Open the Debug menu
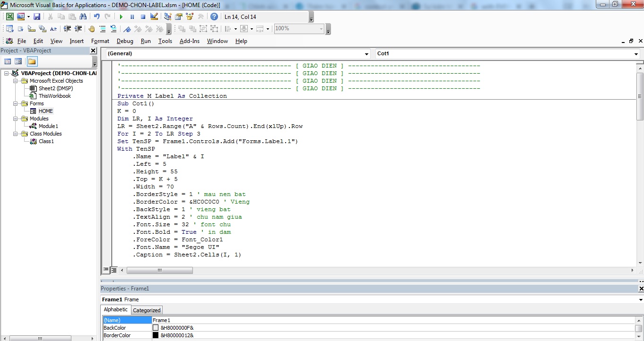 [x=125, y=41]
